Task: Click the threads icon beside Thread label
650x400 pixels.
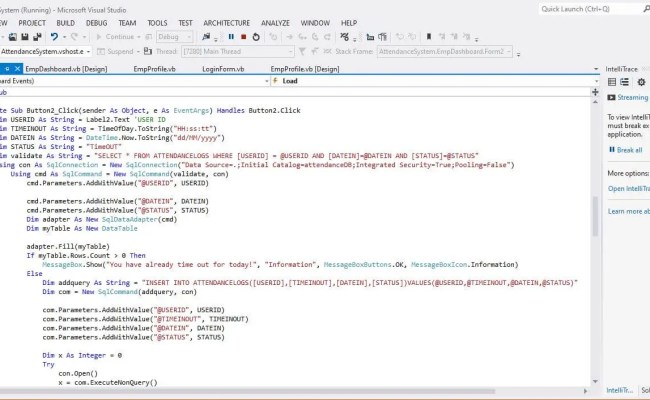Action: (x=148, y=51)
